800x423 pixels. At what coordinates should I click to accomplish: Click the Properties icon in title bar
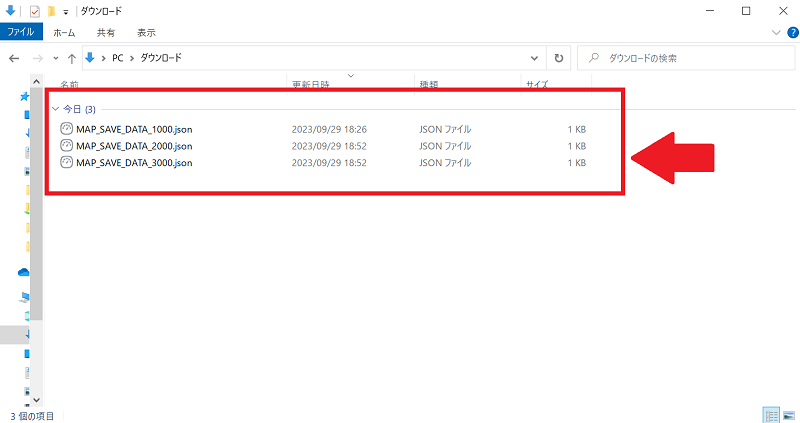click(x=34, y=11)
